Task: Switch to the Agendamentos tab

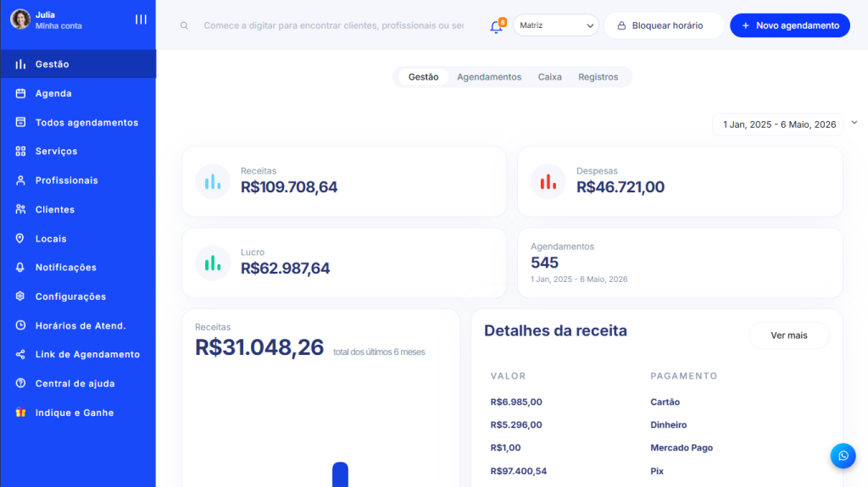Action: (x=489, y=77)
